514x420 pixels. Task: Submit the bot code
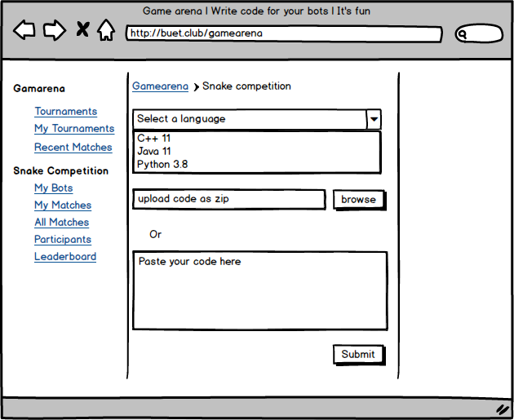(358, 355)
